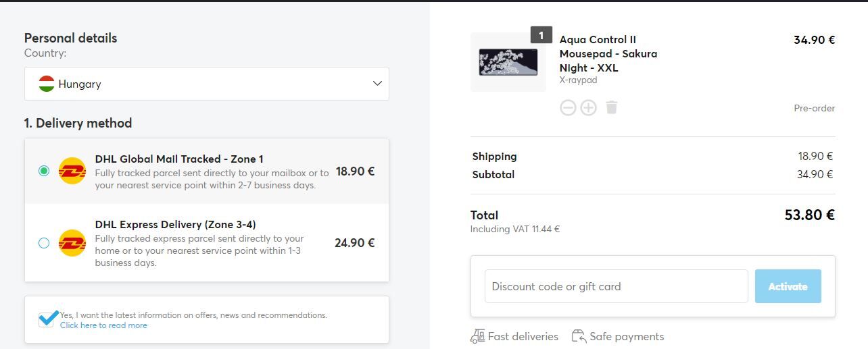Click the Activate discount button

[788, 286]
